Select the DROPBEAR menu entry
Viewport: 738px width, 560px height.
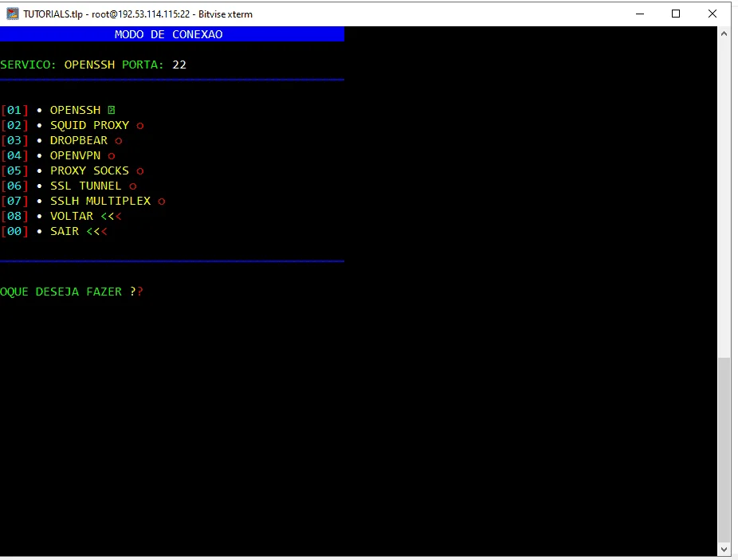point(79,140)
